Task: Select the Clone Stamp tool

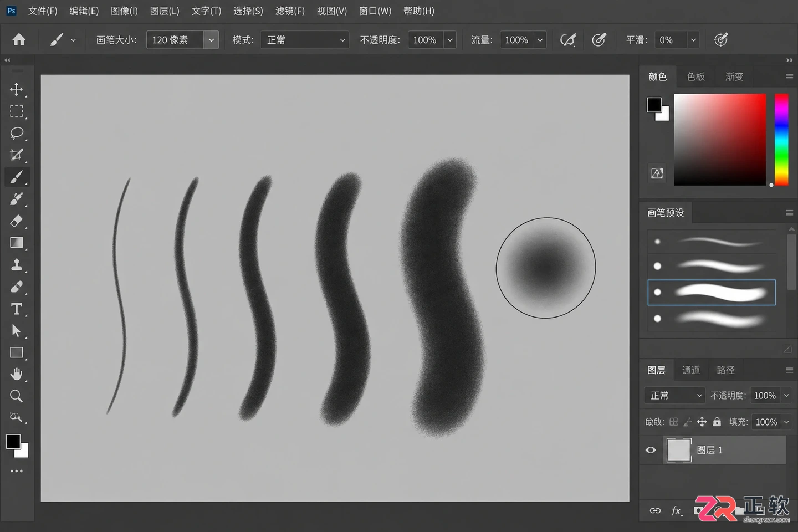Action: click(17, 265)
